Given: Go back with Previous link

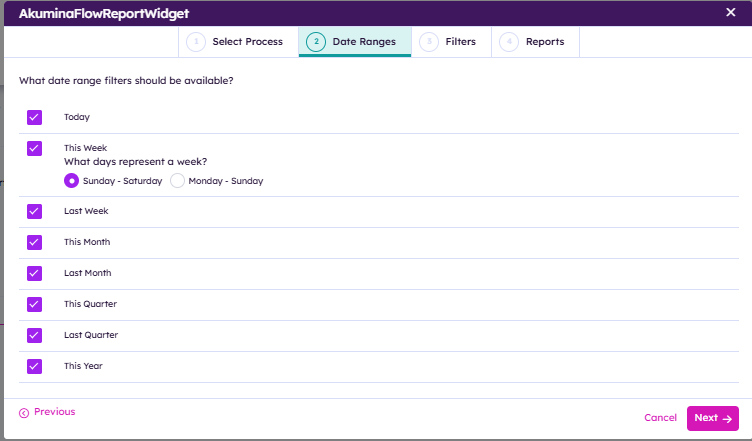Looking at the screenshot, I should (47, 412).
